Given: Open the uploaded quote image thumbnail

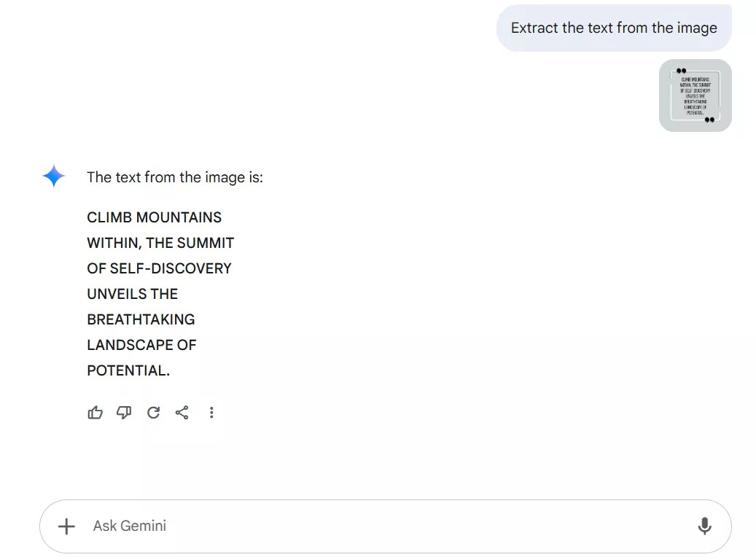Looking at the screenshot, I should (x=695, y=96).
